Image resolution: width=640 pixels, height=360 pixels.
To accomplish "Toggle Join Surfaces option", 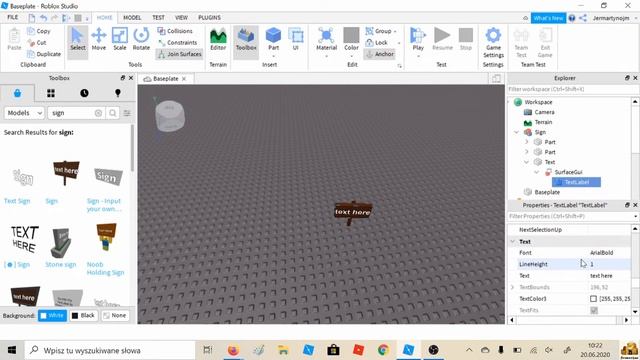I will click(180, 54).
